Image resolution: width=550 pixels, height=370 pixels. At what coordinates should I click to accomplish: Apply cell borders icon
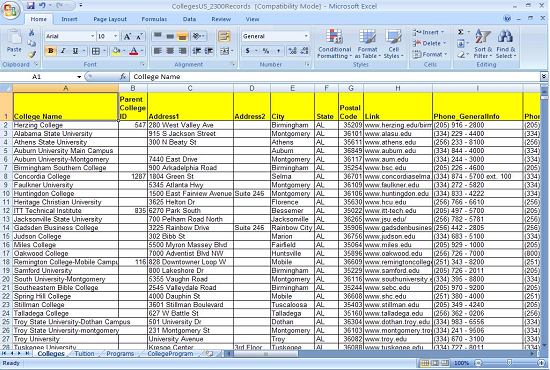pyautogui.click(x=95, y=51)
